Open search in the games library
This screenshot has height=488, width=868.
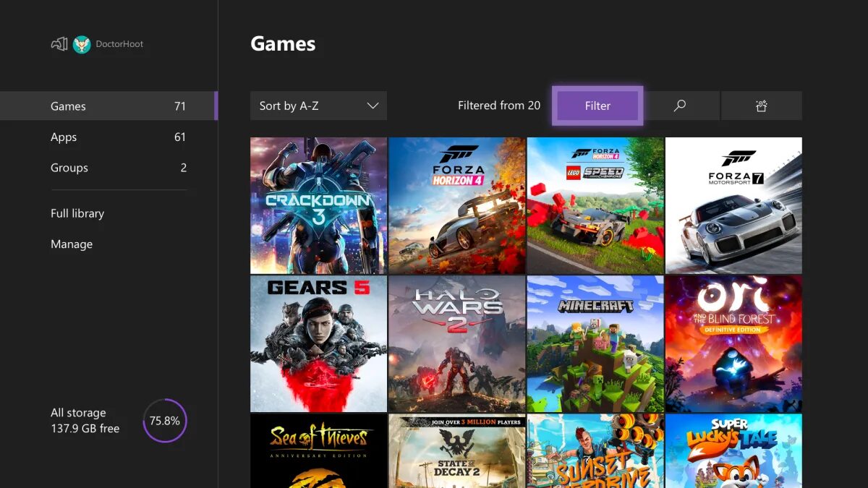[678, 106]
